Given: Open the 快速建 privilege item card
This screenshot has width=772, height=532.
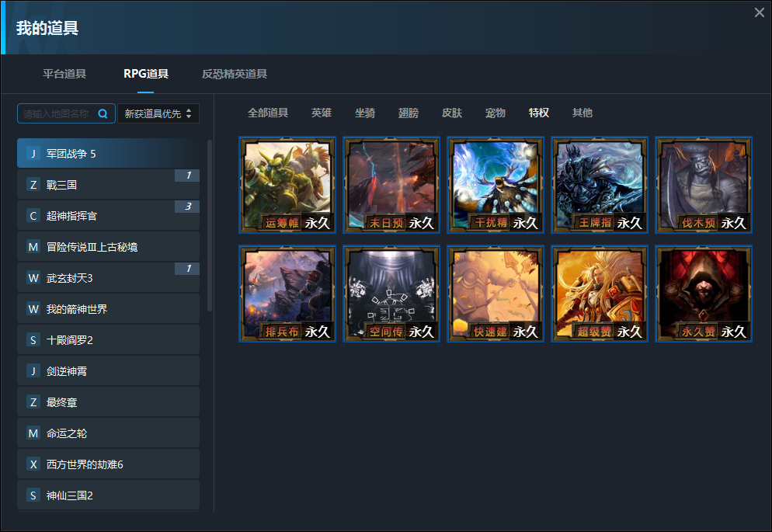Looking at the screenshot, I should [496, 294].
